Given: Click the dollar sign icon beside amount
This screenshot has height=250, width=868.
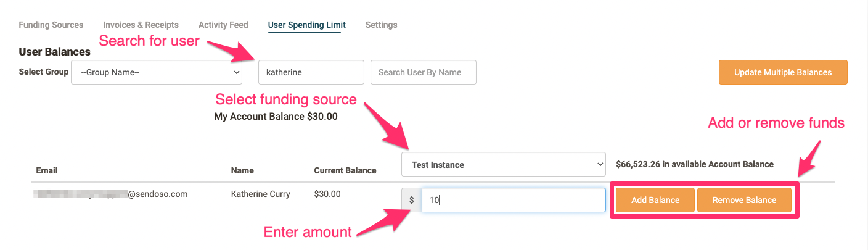Looking at the screenshot, I should pos(411,200).
